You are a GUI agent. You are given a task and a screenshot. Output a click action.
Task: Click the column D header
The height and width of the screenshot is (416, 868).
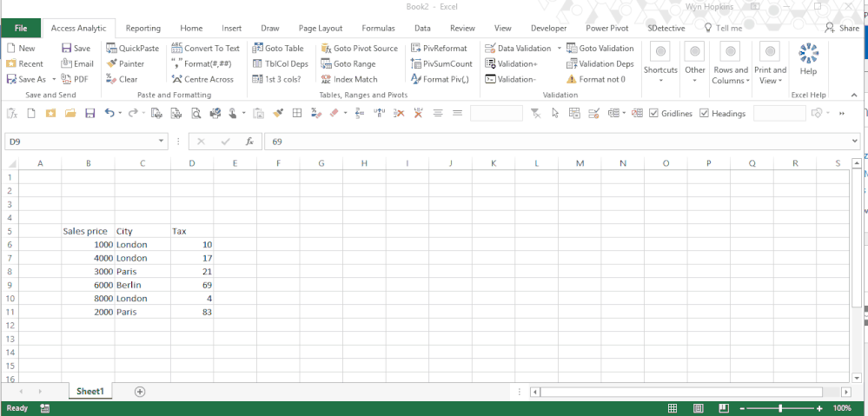(192, 163)
